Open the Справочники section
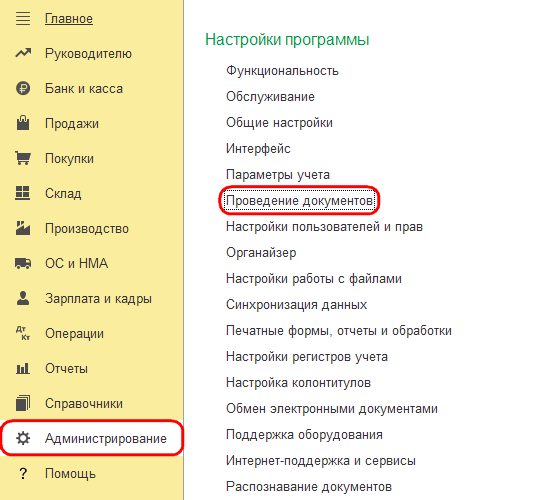 point(84,404)
